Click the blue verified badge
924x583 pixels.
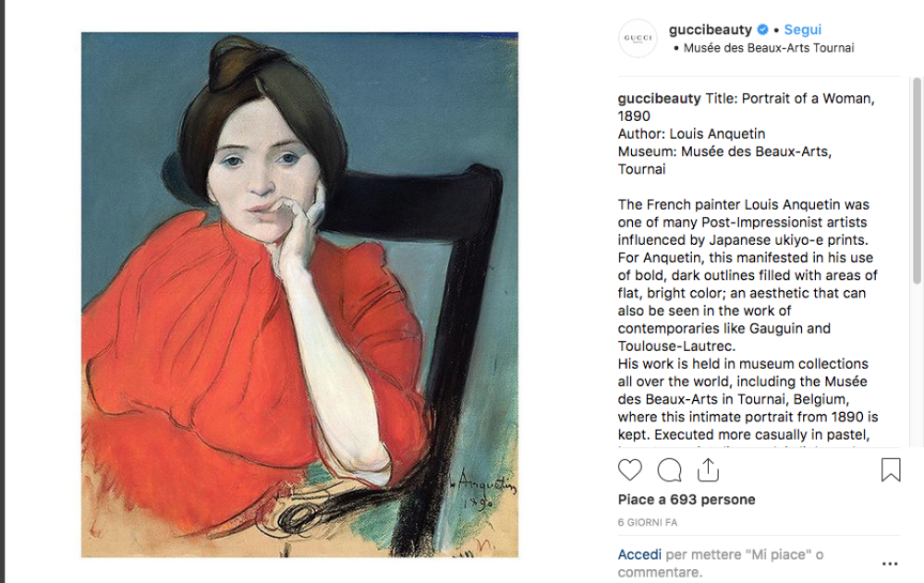[763, 30]
